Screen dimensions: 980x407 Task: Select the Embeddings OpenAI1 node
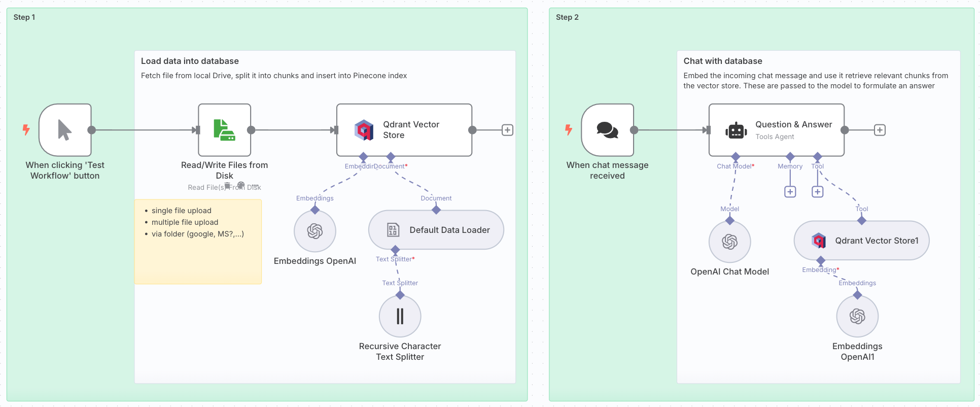(x=858, y=316)
